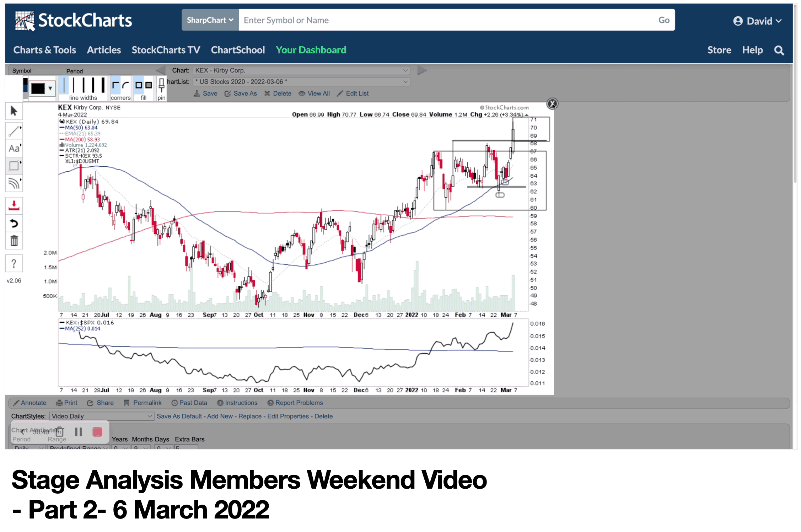The height and width of the screenshot is (532, 801).
Task: Go to previous chart arrow
Action: pos(161,70)
